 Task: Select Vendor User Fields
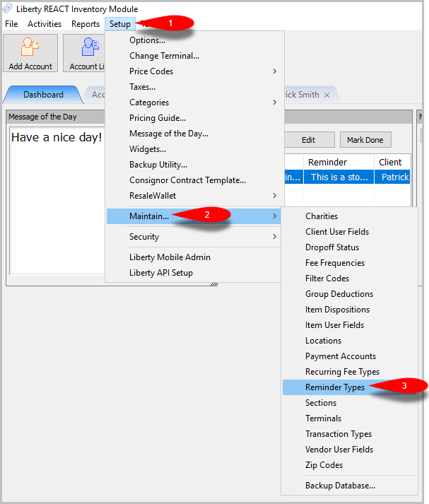pos(339,450)
